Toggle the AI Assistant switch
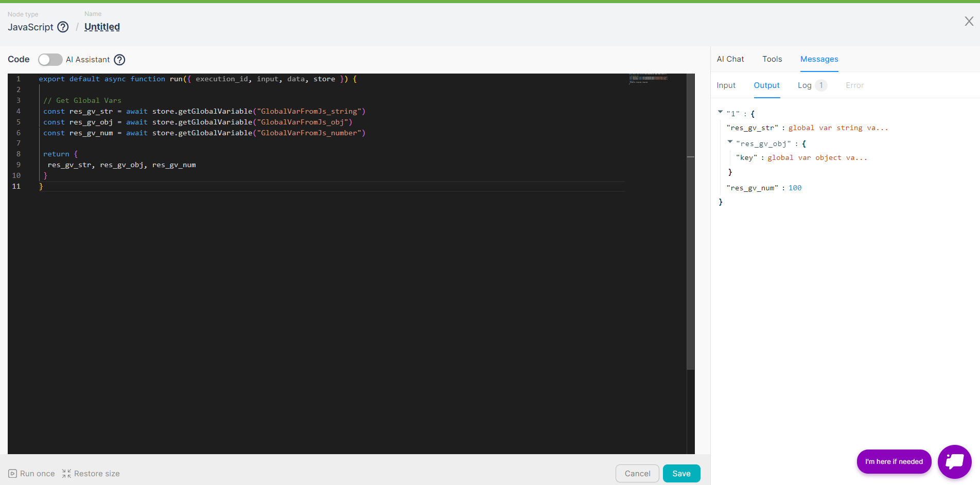The image size is (980, 485). [50, 60]
